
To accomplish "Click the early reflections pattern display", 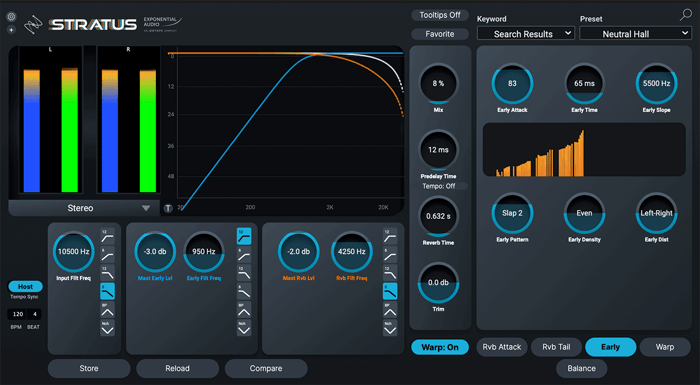I will tap(584, 150).
